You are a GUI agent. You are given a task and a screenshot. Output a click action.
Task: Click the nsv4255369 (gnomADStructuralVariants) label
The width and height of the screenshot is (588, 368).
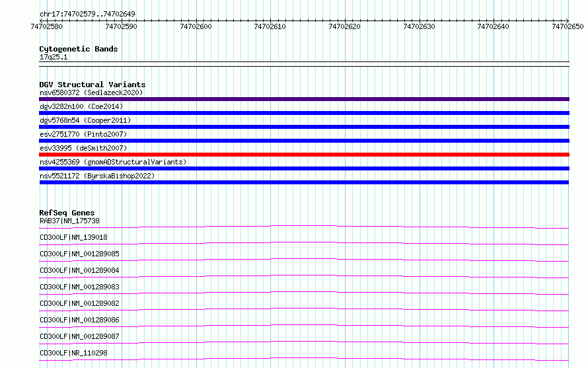113,162
